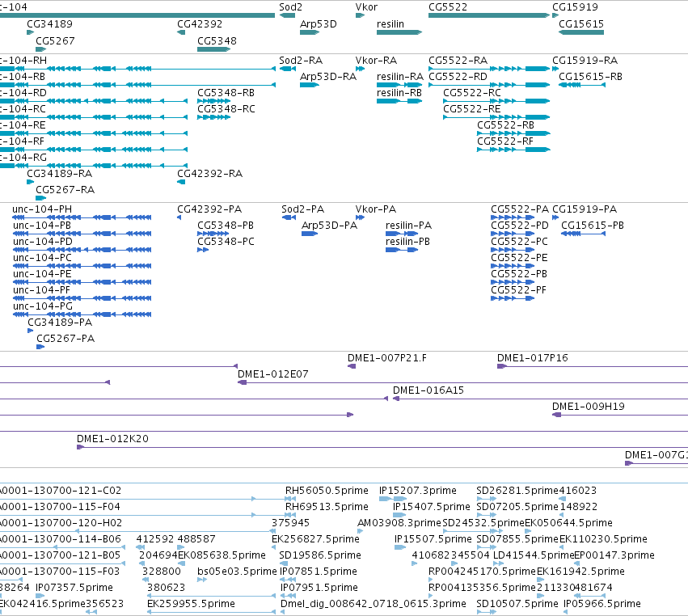Click the SD19586.5prime EST label
Viewport: 688px width, 616px height.
pyautogui.click(x=320, y=555)
